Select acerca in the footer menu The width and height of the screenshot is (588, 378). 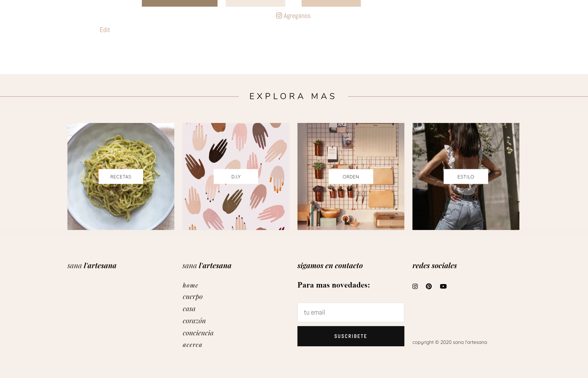pyautogui.click(x=192, y=345)
